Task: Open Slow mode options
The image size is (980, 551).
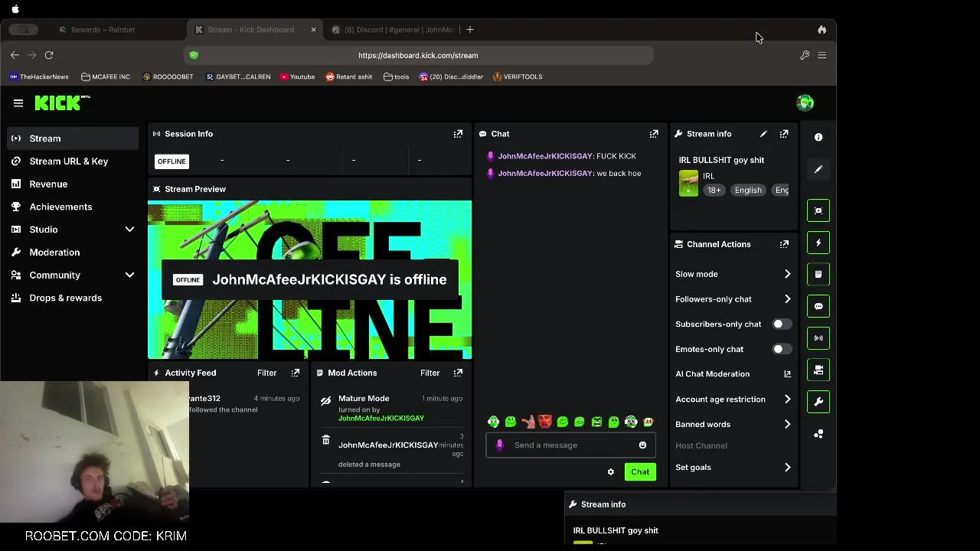Action: click(733, 274)
